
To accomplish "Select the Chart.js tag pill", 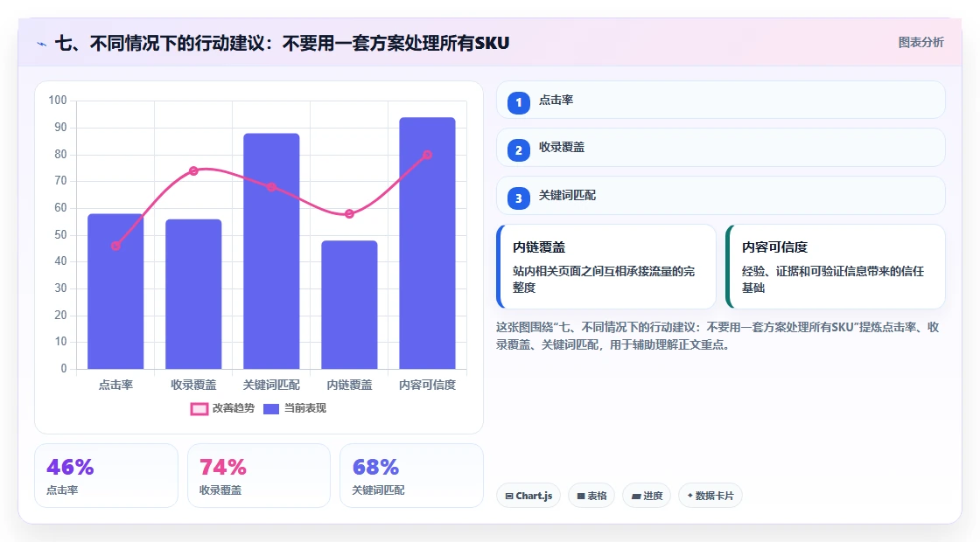I will point(528,496).
